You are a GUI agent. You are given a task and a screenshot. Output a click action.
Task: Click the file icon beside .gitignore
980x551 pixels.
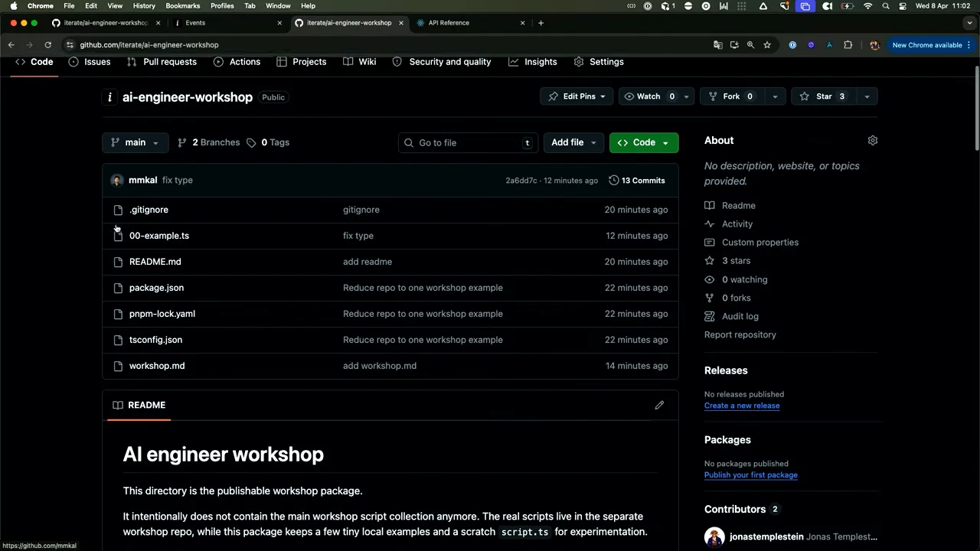(118, 210)
